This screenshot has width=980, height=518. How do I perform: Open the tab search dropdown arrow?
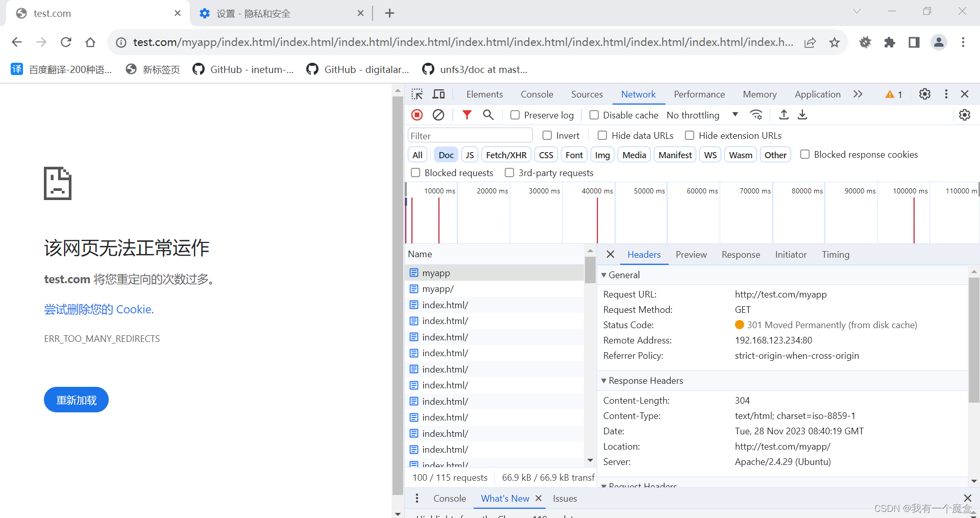(x=857, y=11)
